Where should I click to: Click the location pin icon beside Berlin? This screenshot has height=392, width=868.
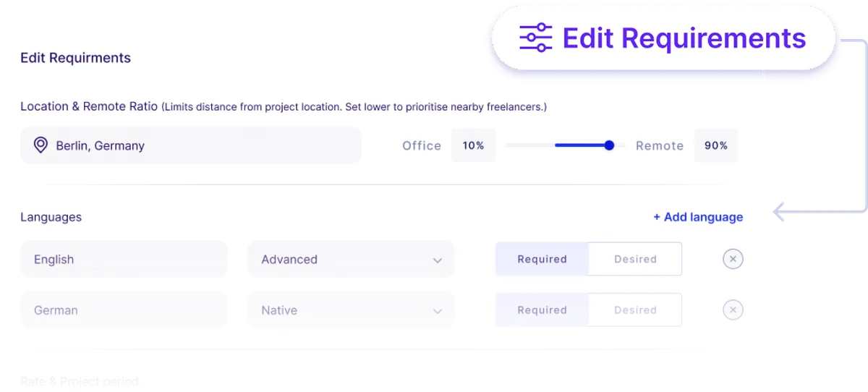41,145
